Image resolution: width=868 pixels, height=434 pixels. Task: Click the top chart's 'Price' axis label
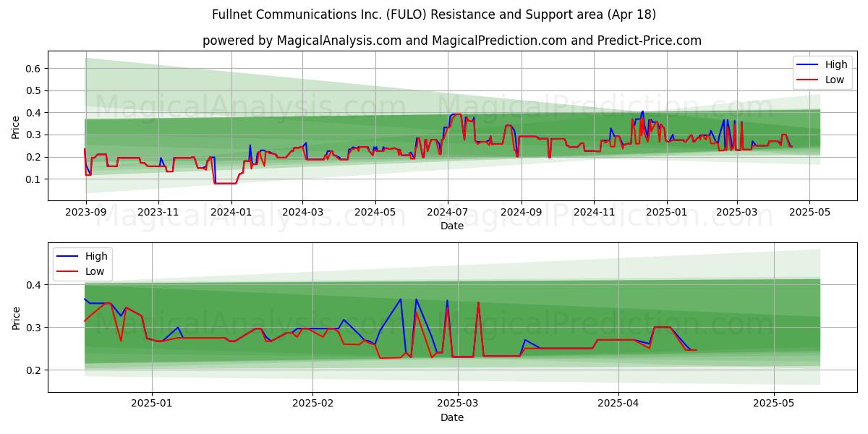[x=16, y=126]
